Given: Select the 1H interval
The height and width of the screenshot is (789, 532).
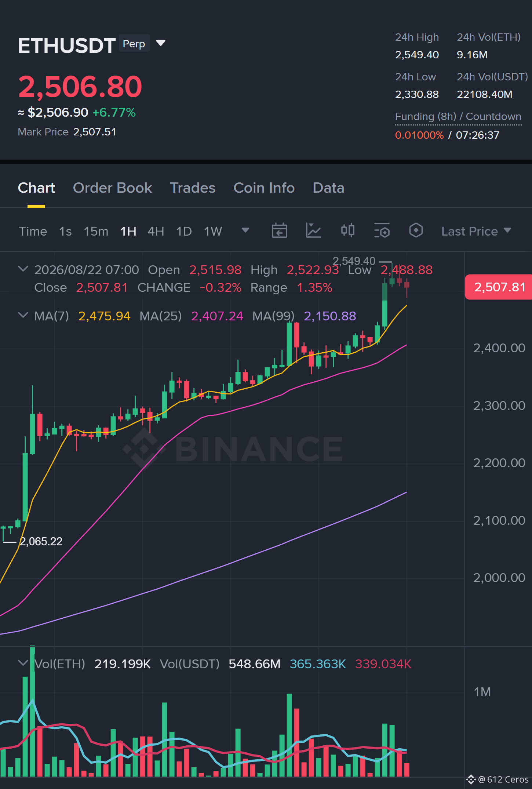Looking at the screenshot, I should [x=128, y=231].
